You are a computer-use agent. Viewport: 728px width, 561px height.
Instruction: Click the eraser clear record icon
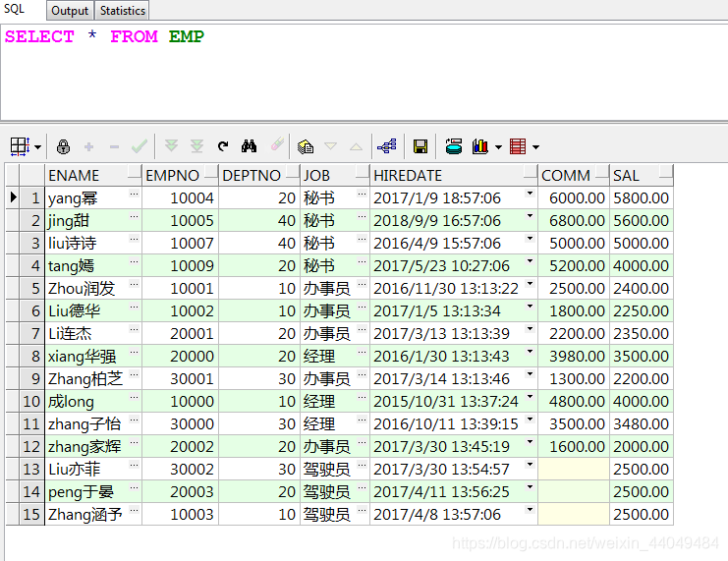[x=277, y=144]
